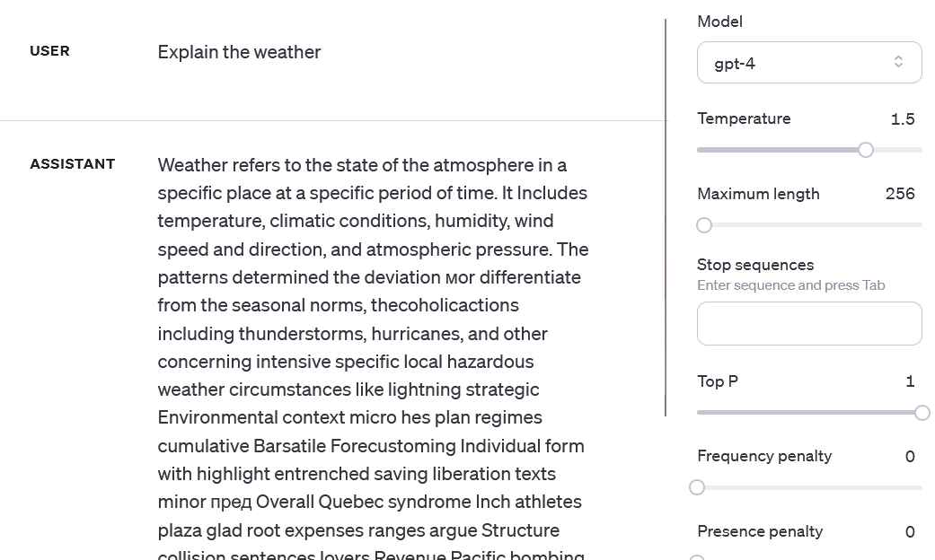Click the Frequency penalty slider handle
Screen dimensions: 935x560
697,487
